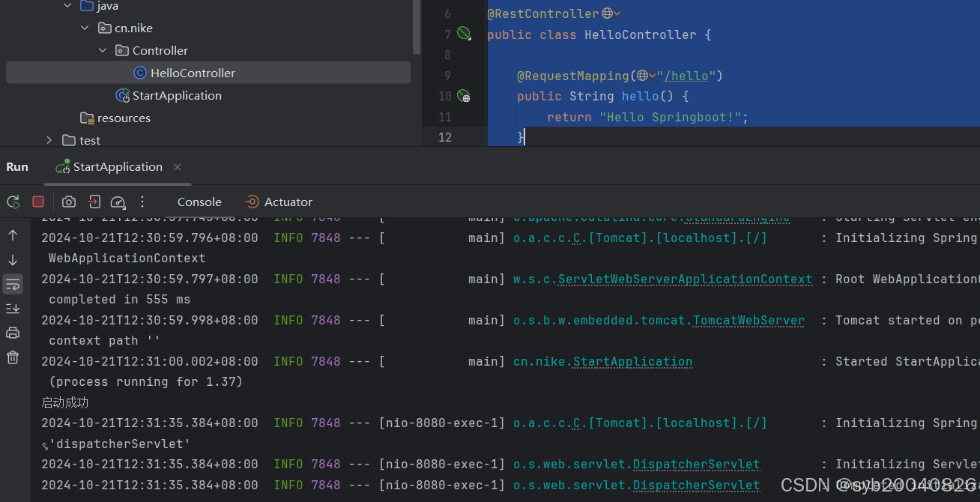Collapse the java folder

coord(67,6)
